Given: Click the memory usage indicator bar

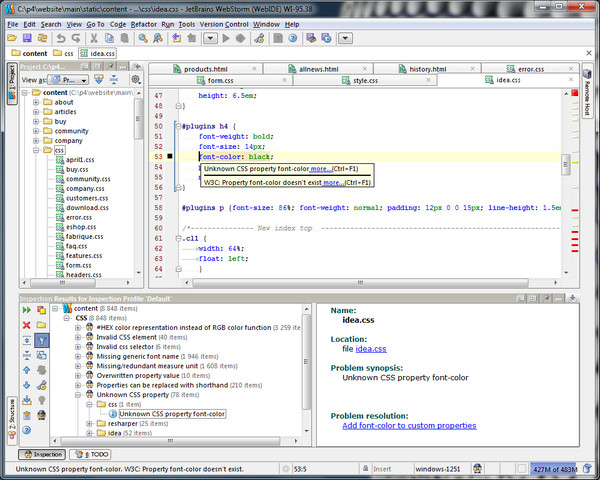Looking at the screenshot, I should click(553, 468).
